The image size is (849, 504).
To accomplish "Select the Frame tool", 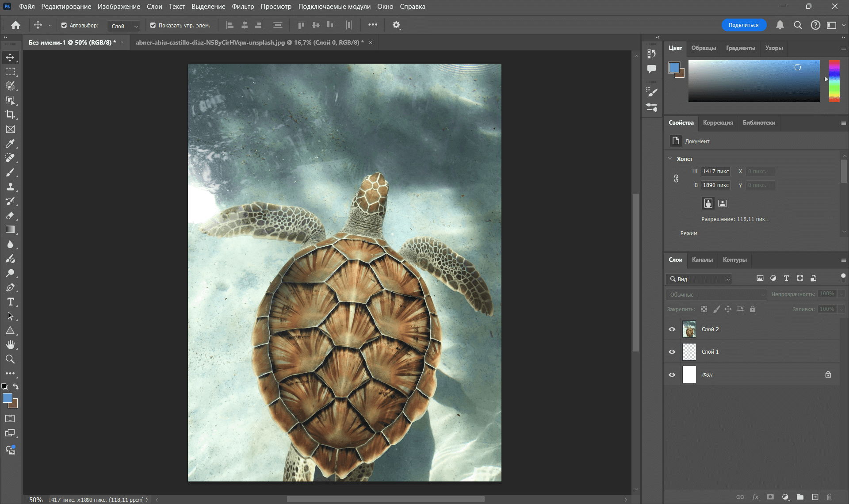I will 10,129.
